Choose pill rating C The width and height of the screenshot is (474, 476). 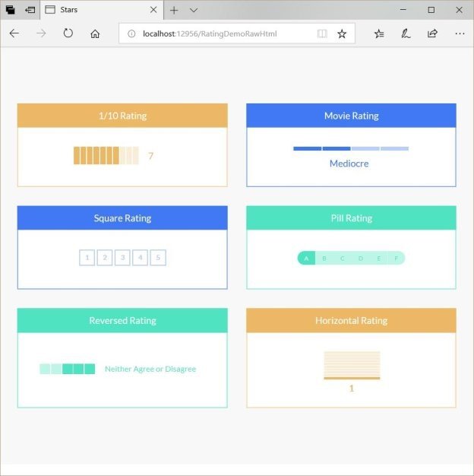342,258
